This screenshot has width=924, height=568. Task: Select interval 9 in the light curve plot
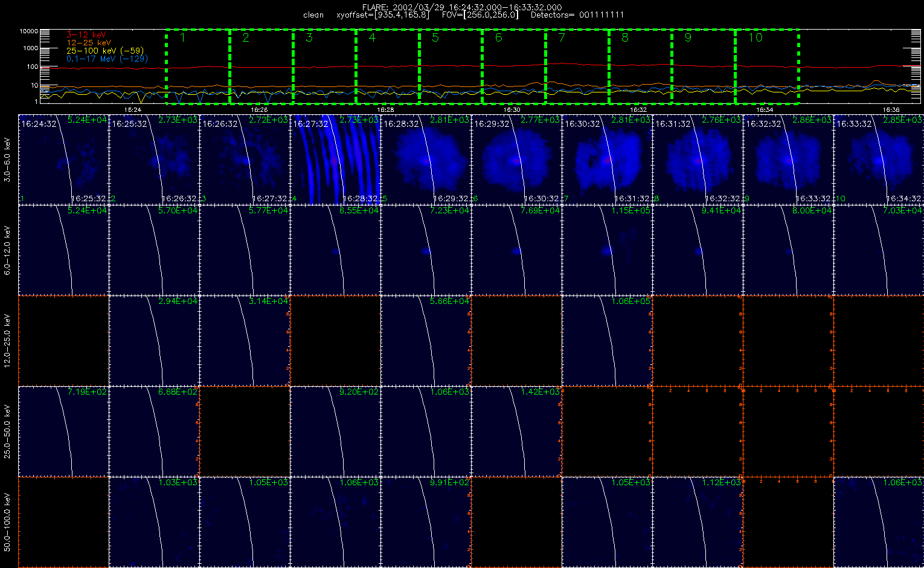[704, 66]
